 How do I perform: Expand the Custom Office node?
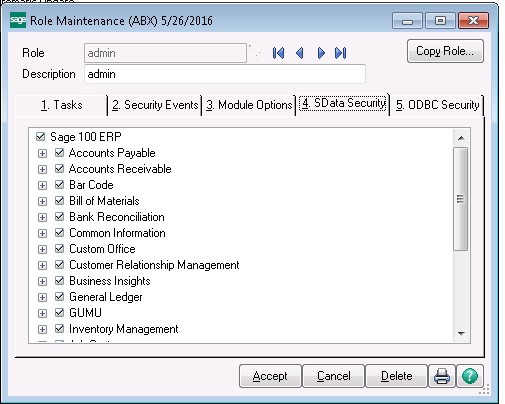coord(42,249)
